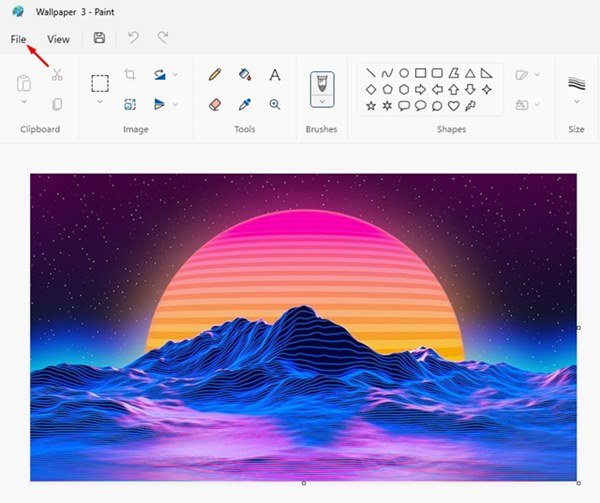This screenshot has width=600, height=503.
Task: Click the Resize and skew icon
Action: pos(130,104)
